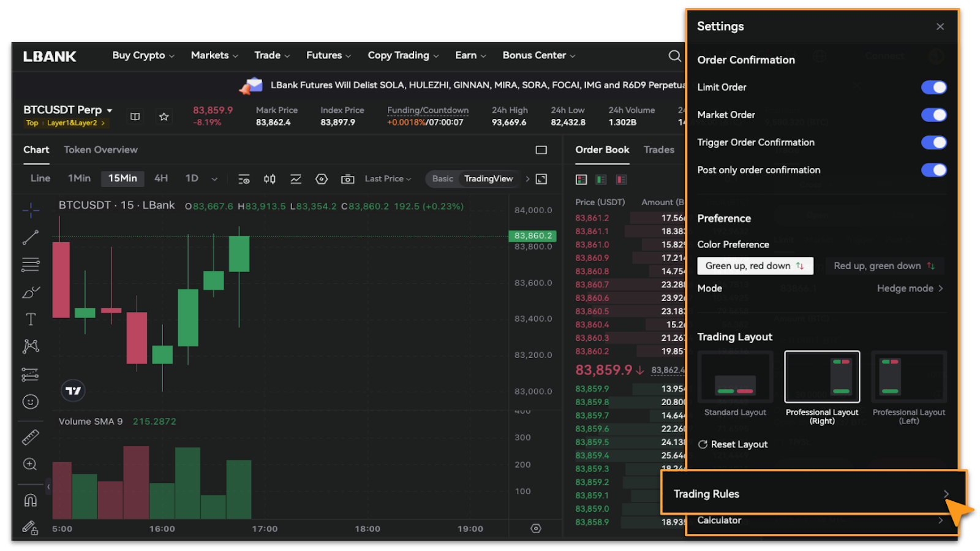Take a chart snapshot camera icon
Screen dimensions: 980x551
347,179
